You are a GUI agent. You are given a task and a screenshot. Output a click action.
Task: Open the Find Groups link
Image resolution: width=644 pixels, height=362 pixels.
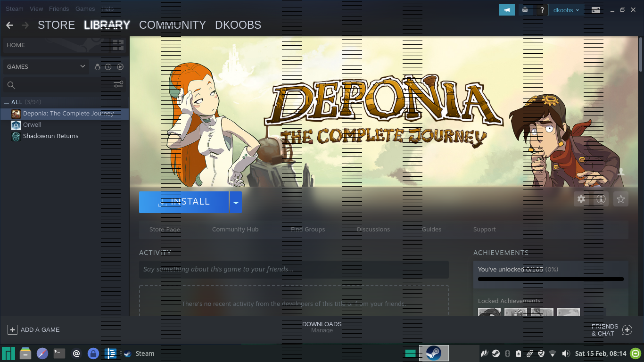point(308,230)
